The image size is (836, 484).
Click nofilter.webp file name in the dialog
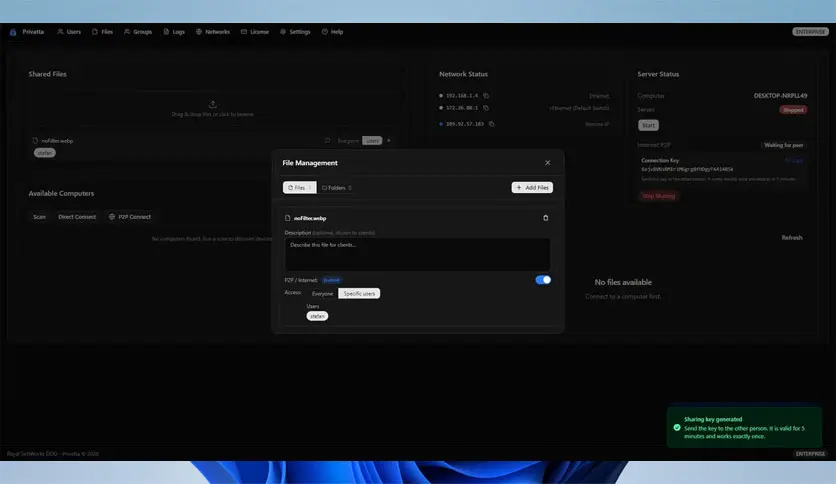(310, 219)
